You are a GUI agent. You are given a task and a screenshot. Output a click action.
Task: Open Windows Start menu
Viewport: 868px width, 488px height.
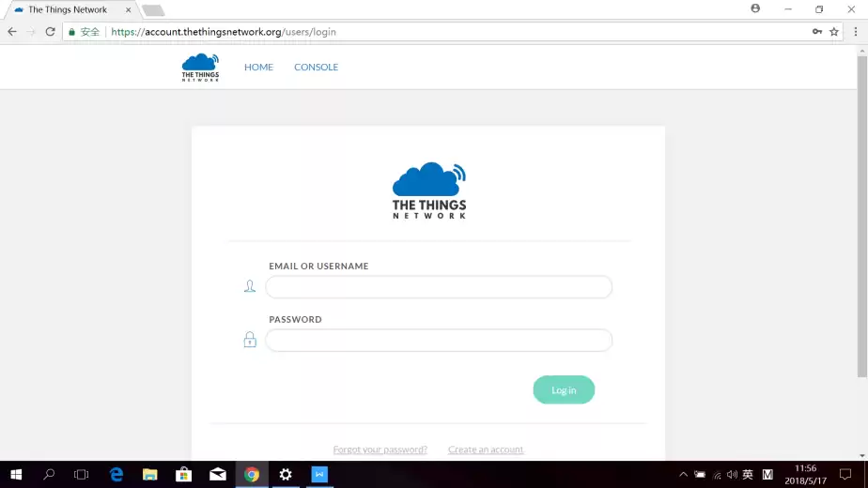pyautogui.click(x=16, y=474)
